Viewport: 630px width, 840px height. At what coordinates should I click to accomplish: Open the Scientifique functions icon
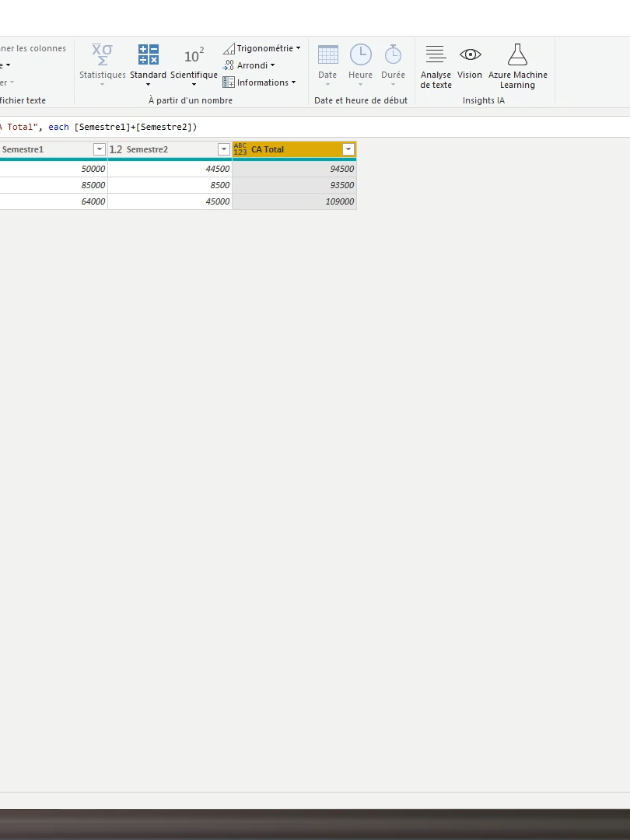pos(194,56)
